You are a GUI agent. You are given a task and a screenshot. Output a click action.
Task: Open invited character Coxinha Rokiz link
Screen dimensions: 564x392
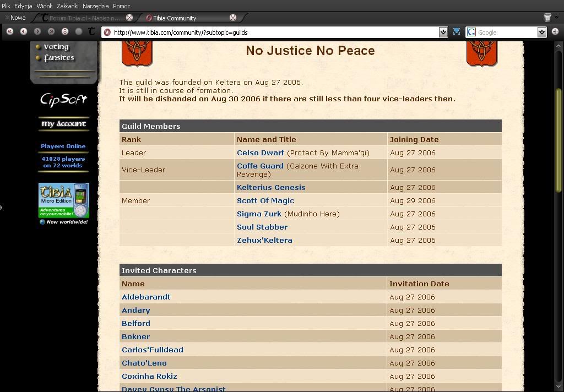149,376
